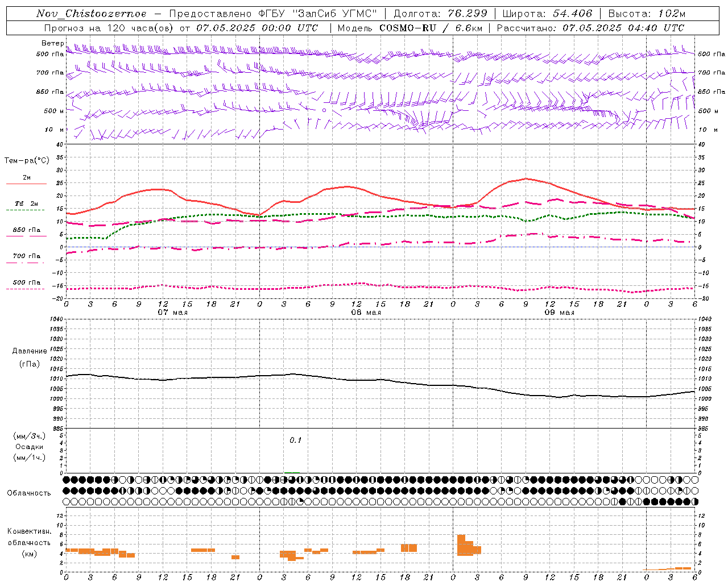
Task: Click the station name Nov_Chistoozernoe
Action: (x=91, y=14)
